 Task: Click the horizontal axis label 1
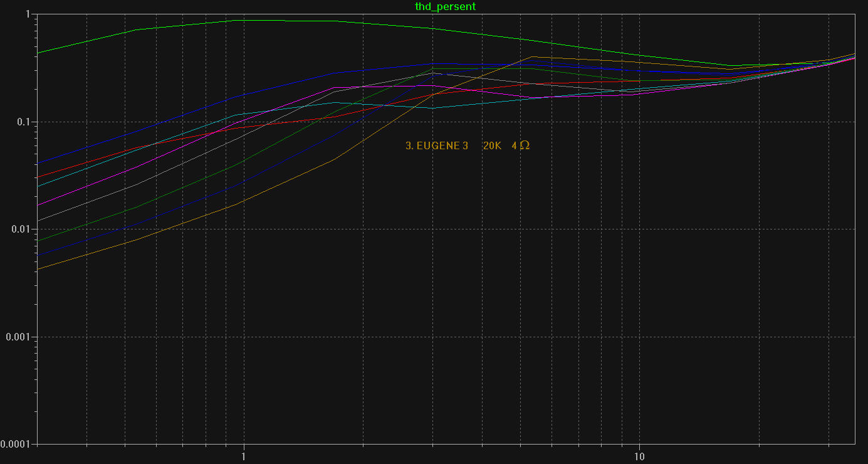[x=244, y=455]
